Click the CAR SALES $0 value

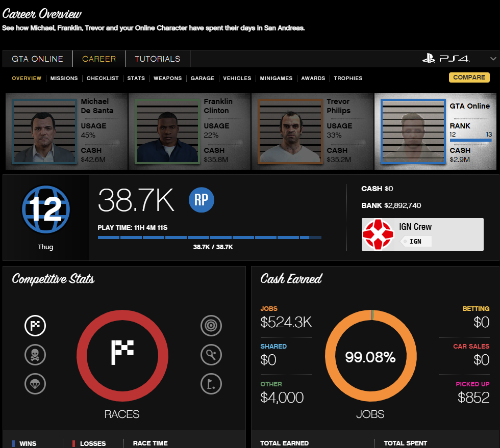481,360
